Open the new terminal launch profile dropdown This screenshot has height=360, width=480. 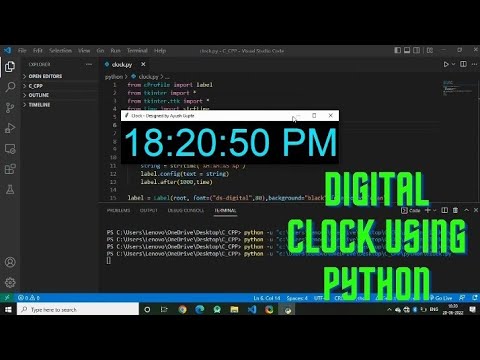435,210
